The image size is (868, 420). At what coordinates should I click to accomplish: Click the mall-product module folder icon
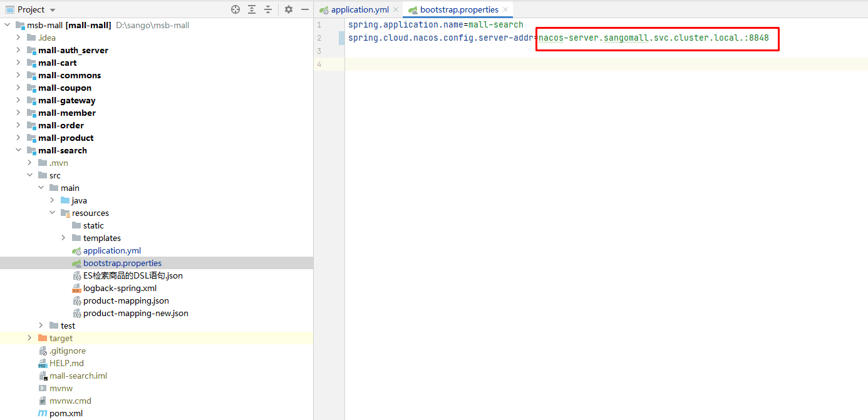coord(31,138)
